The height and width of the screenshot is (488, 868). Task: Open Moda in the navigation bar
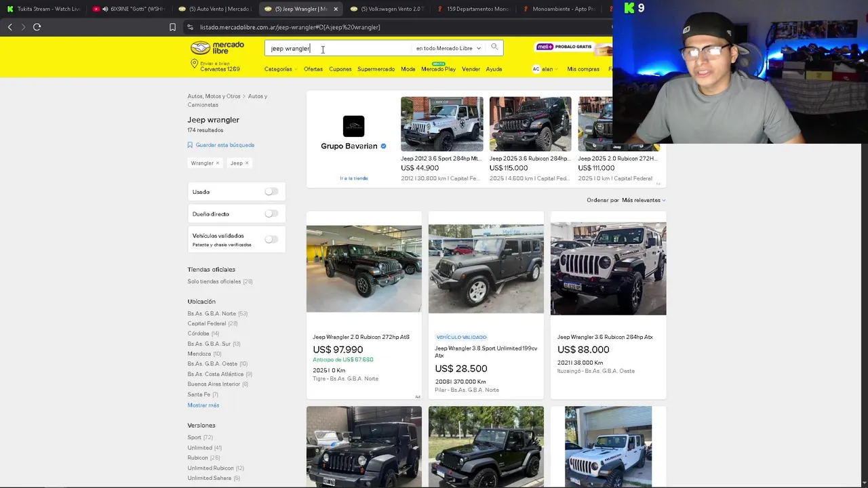click(408, 69)
